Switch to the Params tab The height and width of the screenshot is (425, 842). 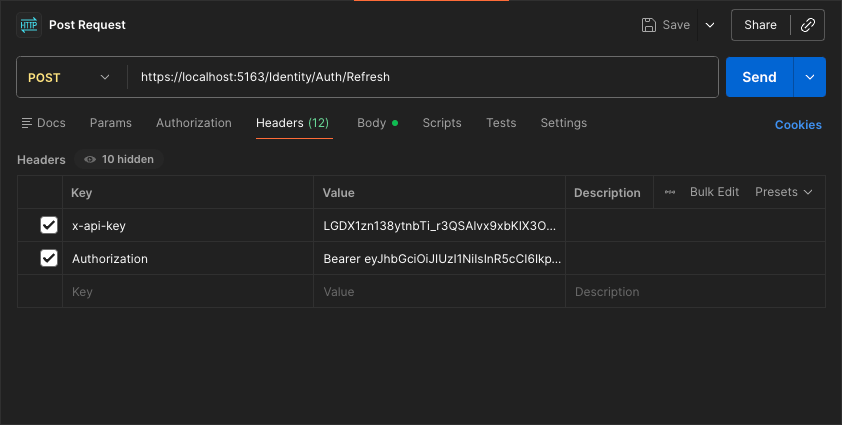click(111, 123)
